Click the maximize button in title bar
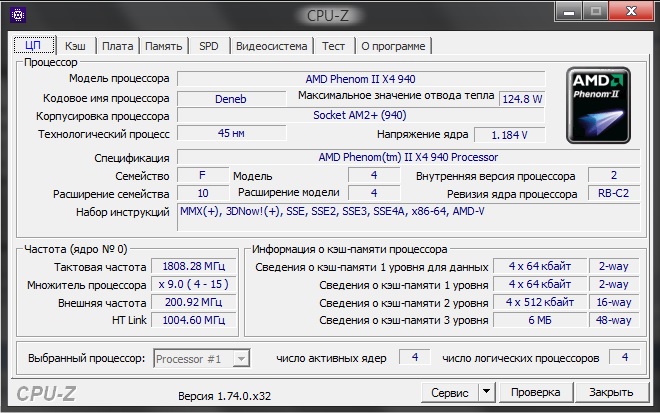The image size is (660, 413). [x=596, y=11]
